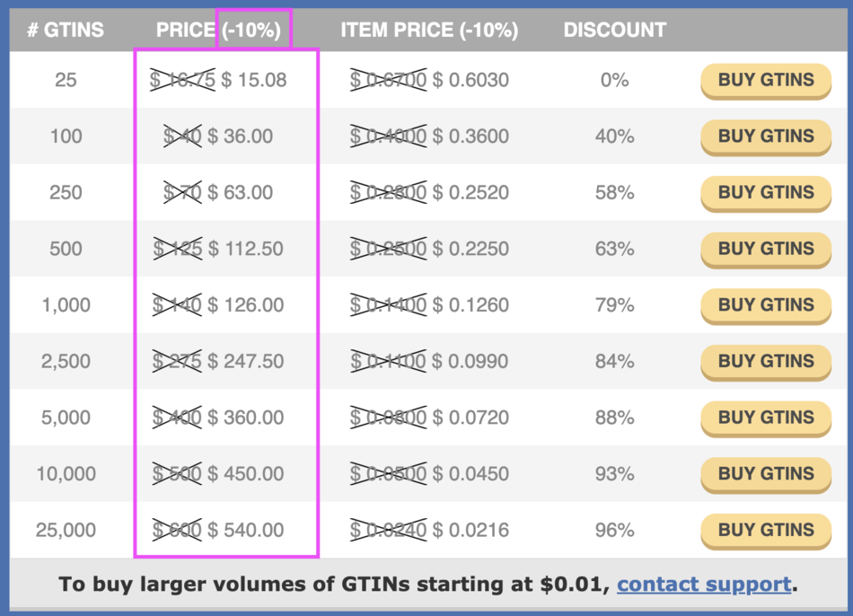The image size is (853, 616).
Task: Select the $ 0.3600 item price
Action: 470,136
